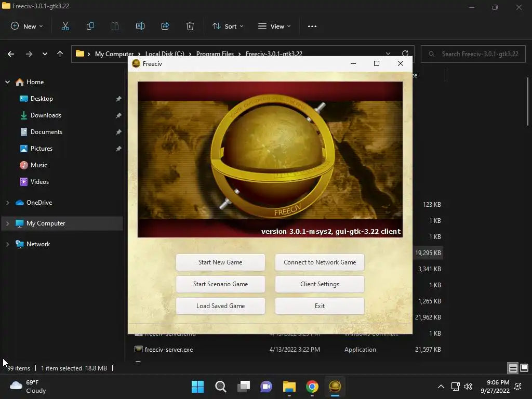Click the Refresh icon in address bar

405,54
